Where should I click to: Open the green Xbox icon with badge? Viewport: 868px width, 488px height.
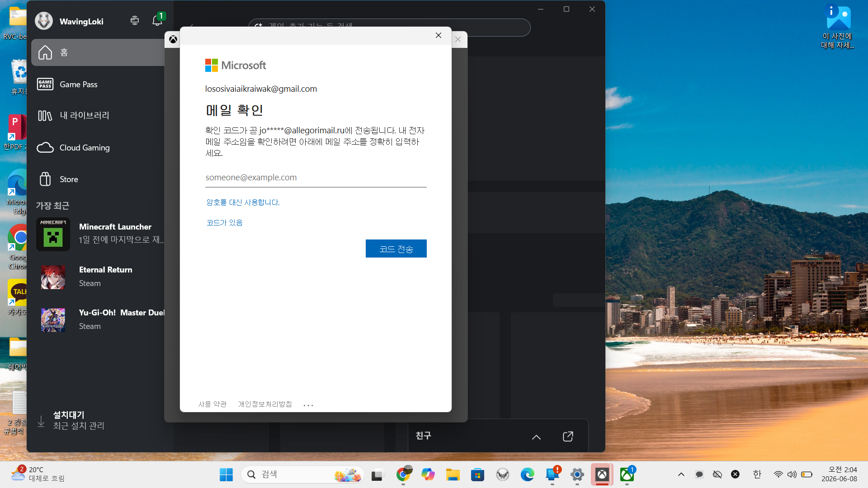point(627,474)
